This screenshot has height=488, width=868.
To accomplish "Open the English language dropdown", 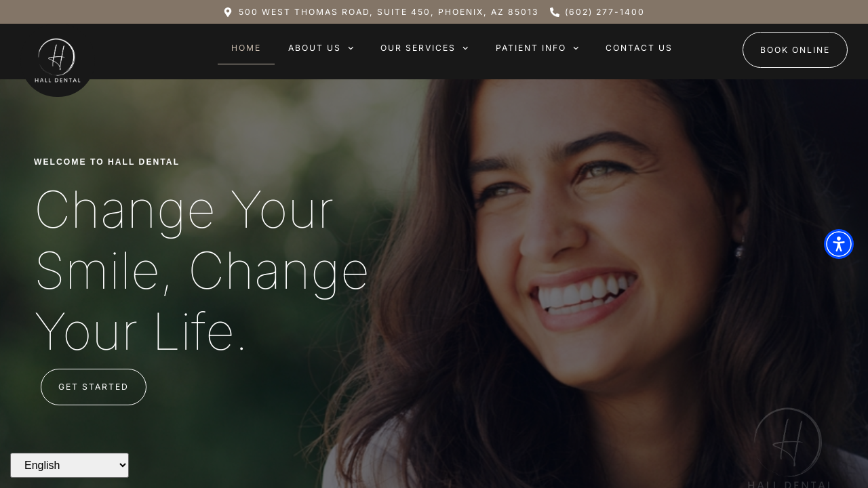I will pos(69,466).
